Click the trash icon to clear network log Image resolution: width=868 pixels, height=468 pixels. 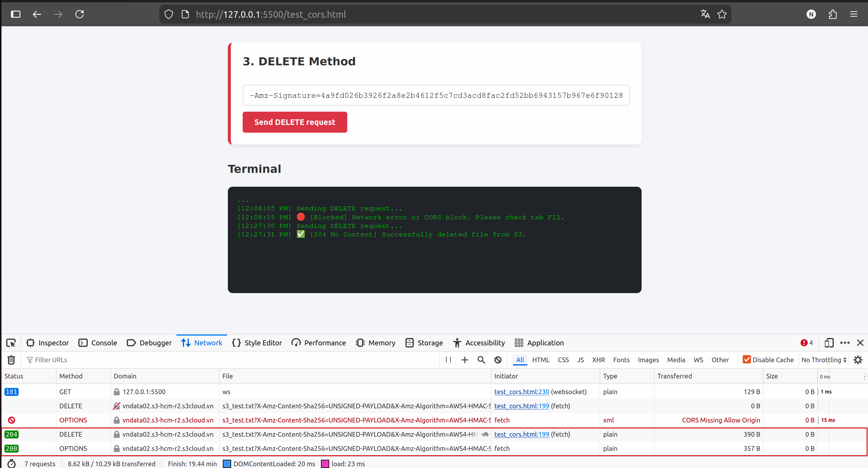pos(11,360)
